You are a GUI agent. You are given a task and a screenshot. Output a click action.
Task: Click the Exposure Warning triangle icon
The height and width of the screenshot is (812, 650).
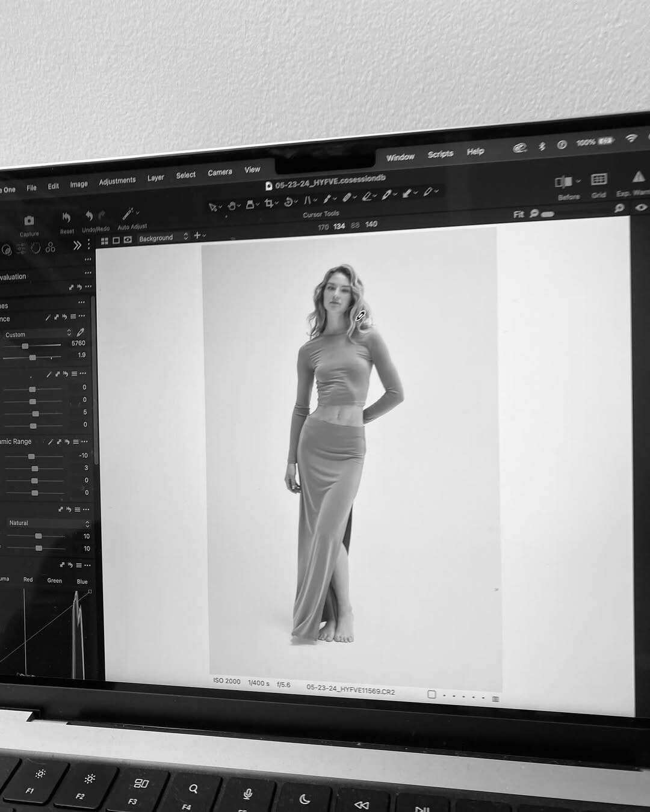637,176
